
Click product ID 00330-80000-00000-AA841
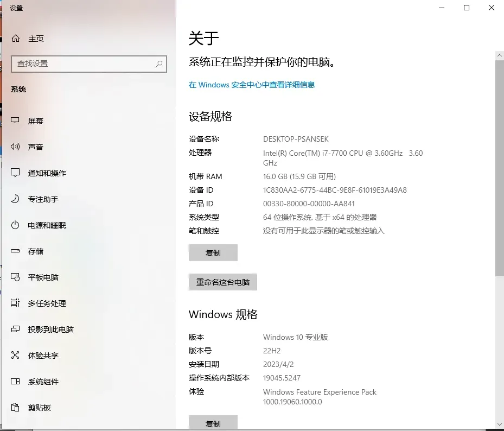point(309,204)
